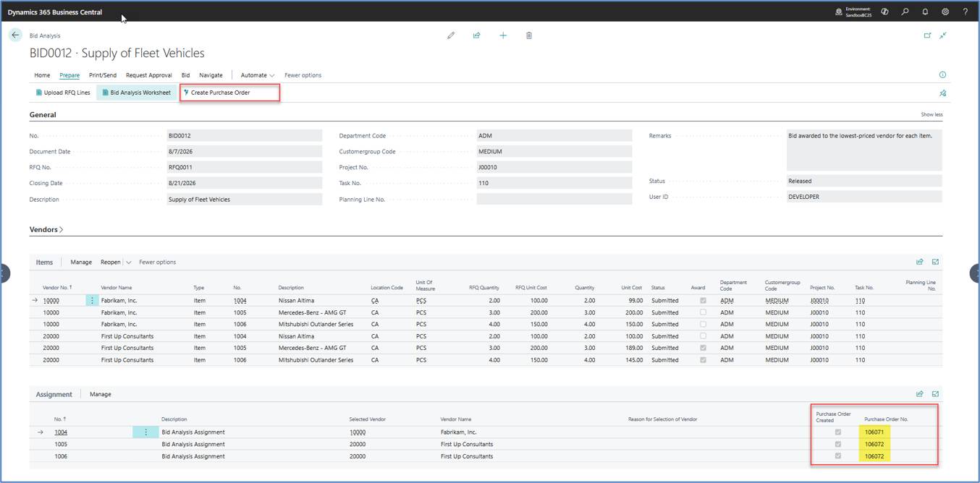Toggle Purchase Order Created for assignment 1004
This screenshot has width=980, height=483.
click(838, 432)
